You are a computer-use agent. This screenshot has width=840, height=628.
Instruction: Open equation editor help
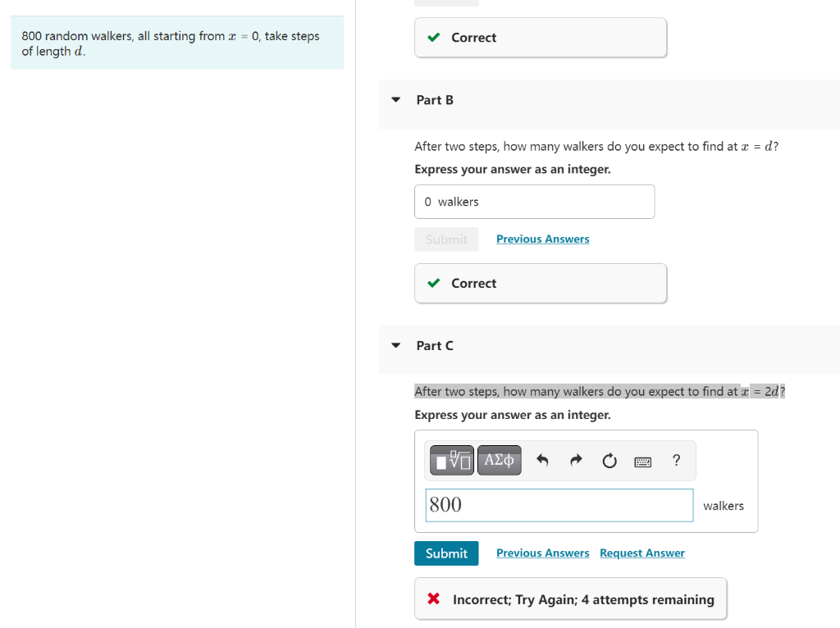click(x=676, y=460)
